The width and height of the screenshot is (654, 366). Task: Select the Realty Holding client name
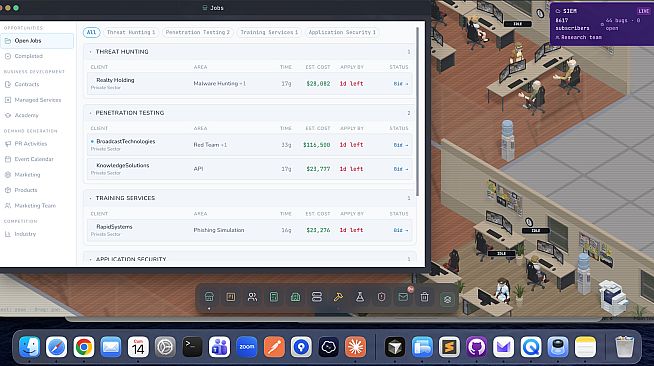click(x=115, y=80)
